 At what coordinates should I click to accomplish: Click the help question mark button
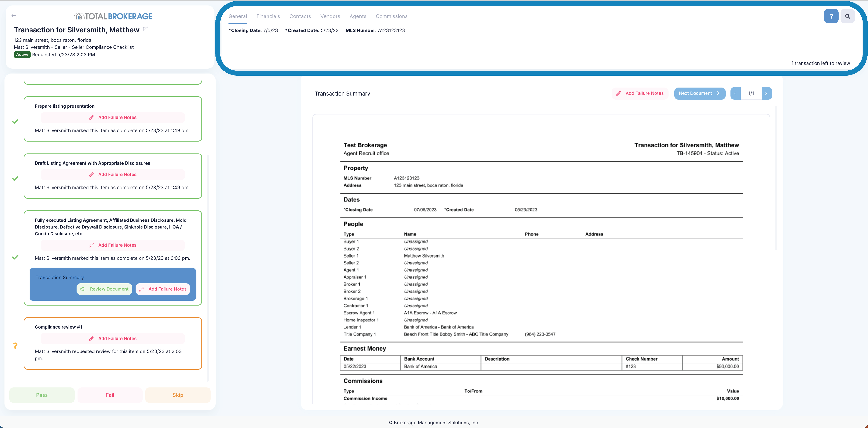(831, 16)
